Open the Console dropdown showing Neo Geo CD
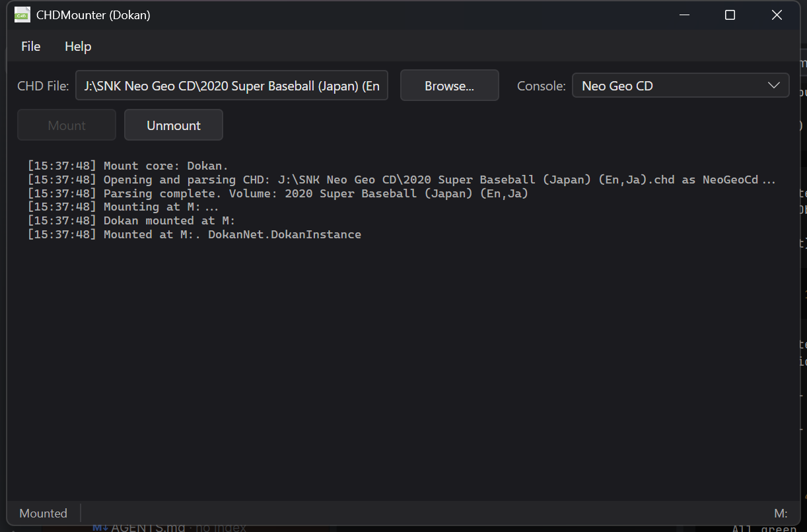Viewport: 807px width, 532px height. coord(681,86)
